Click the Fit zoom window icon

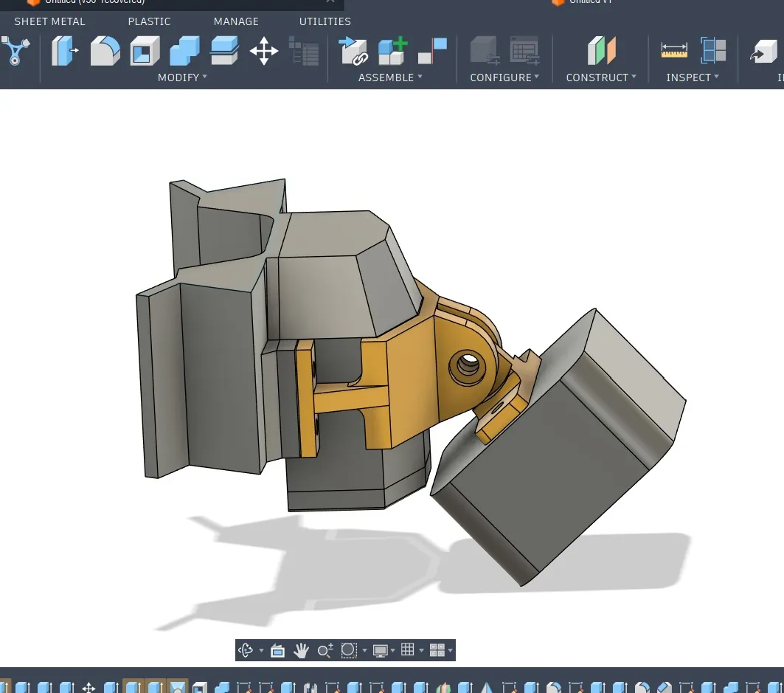[349, 650]
